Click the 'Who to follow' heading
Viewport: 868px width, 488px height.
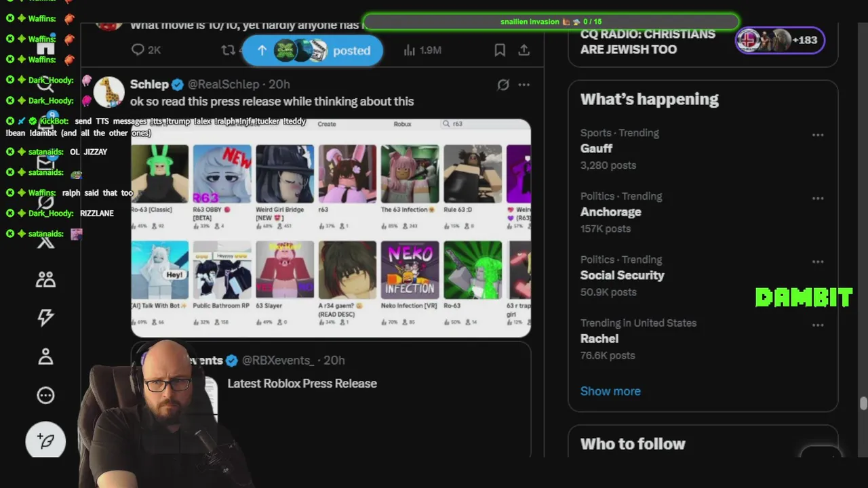633,444
